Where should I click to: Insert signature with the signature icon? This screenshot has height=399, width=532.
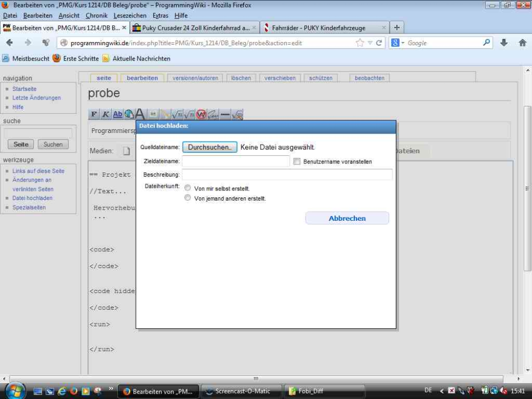coord(213,114)
